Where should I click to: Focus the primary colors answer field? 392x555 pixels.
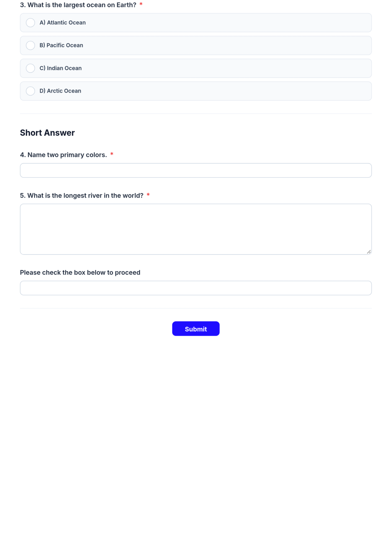click(196, 170)
